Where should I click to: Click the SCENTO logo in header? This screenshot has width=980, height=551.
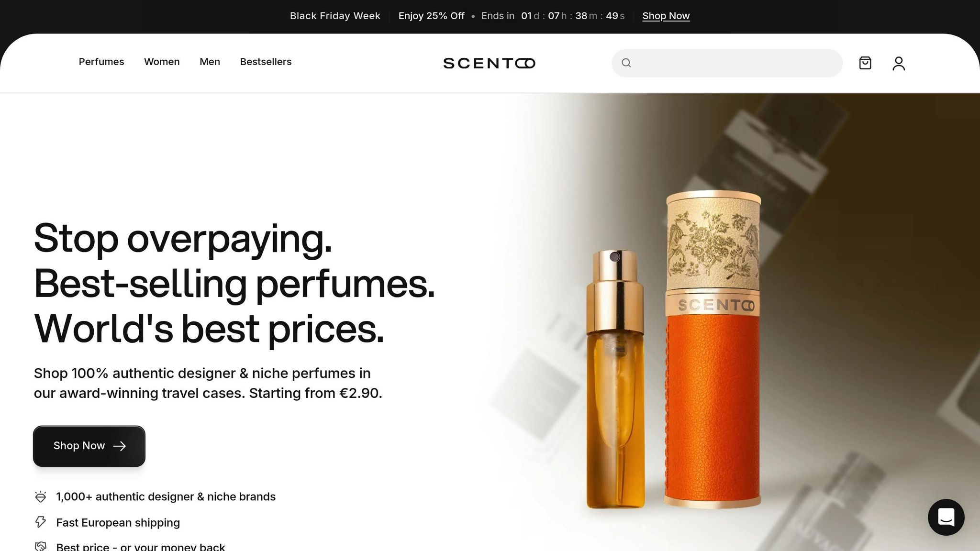click(x=489, y=63)
